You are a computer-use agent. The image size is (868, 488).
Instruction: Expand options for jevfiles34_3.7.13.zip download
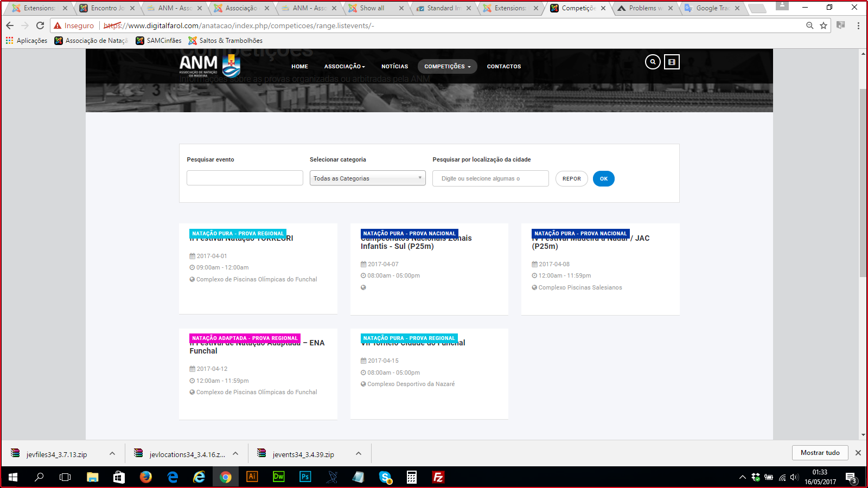pyautogui.click(x=112, y=454)
